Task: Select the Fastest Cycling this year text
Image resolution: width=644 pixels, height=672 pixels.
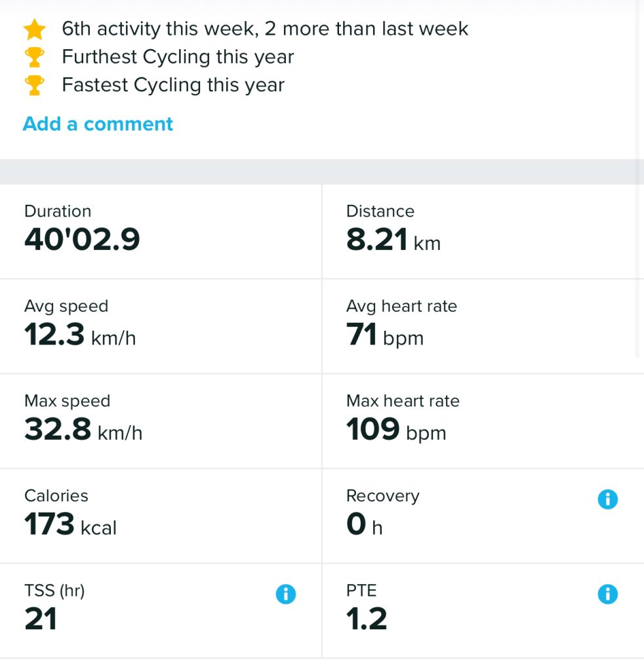Action: pyautogui.click(x=173, y=85)
